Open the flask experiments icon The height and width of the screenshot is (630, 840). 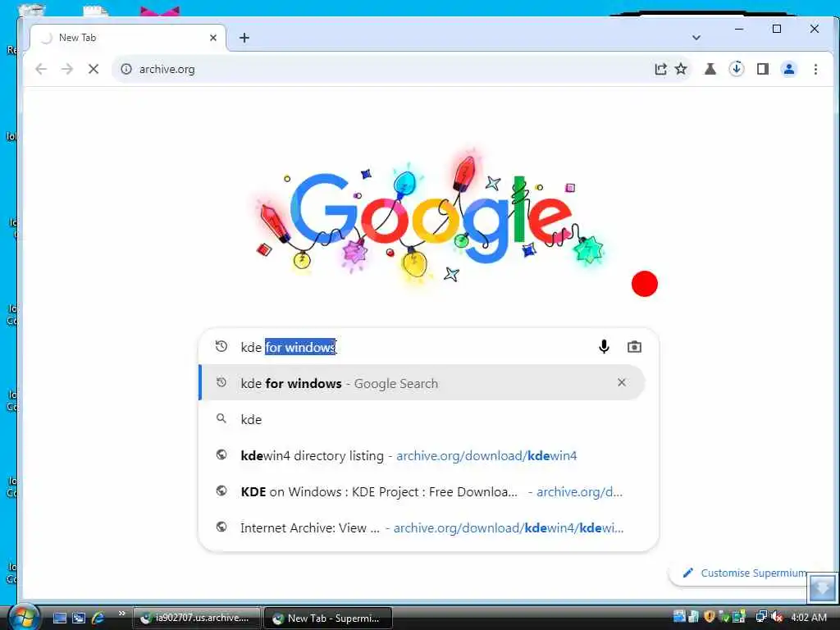tap(710, 69)
